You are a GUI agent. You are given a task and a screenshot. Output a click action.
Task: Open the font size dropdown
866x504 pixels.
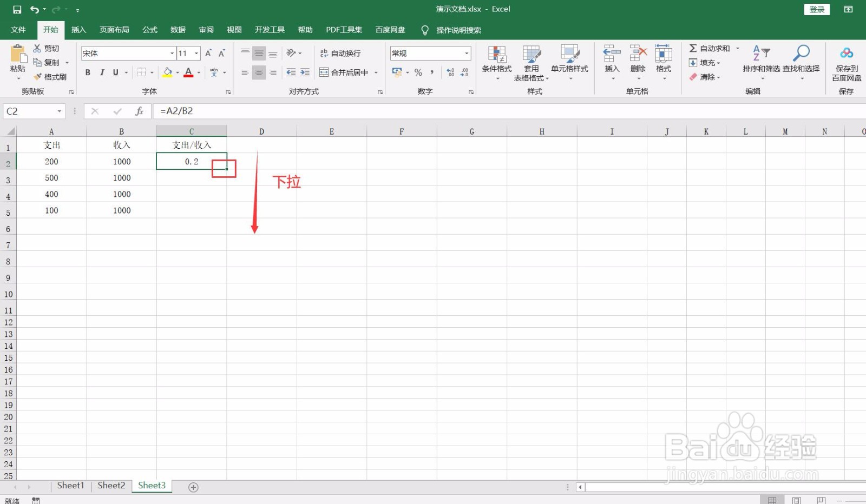(x=196, y=54)
